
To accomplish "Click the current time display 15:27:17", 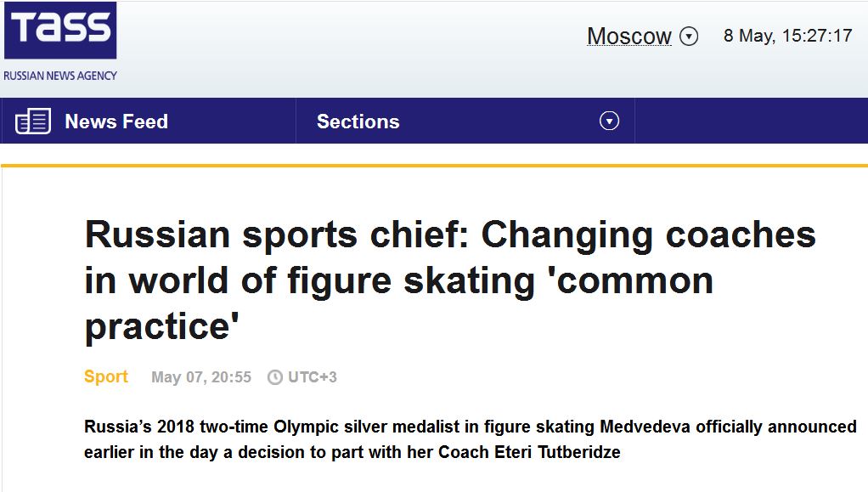I will tap(816, 36).
